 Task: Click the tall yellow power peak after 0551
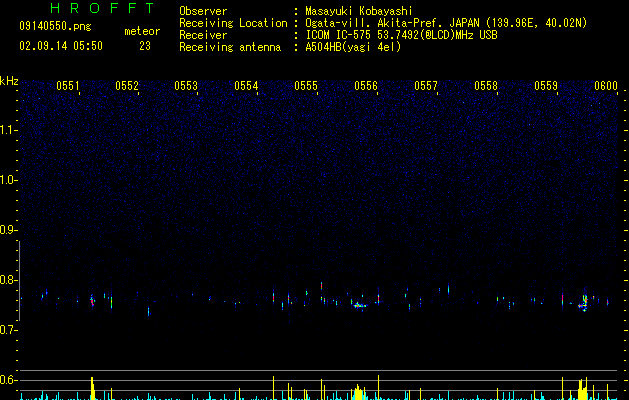tap(92, 388)
